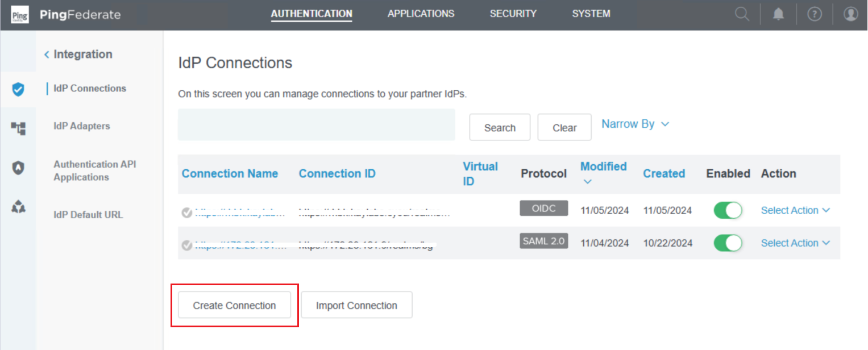Open the user account profile icon
This screenshot has height=350, width=868.
(x=850, y=14)
